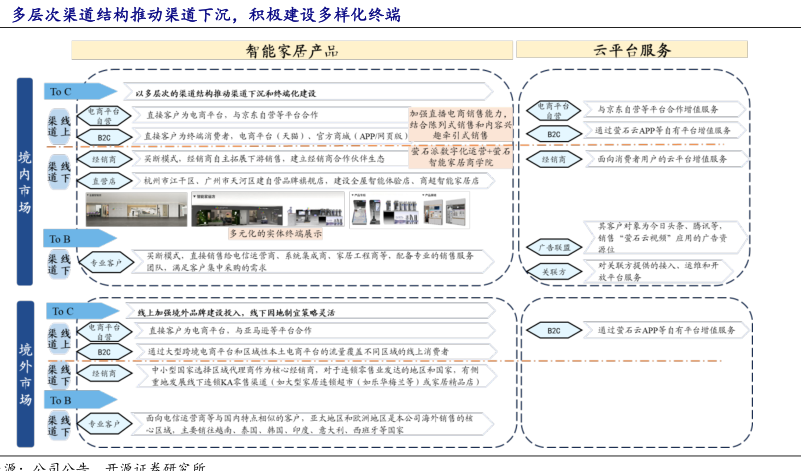Viewport: 801px width, 471px height.
Task: Select the text 对关联方提供的接入、运维和开放平台服务
Action: click(658, 271)
